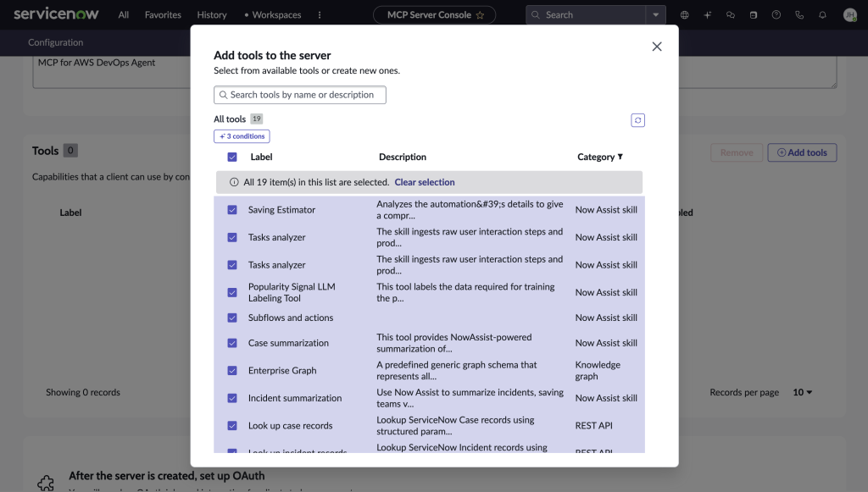868x492 pixels.
Task: Uncheck the Incident summarization checkbox
Action: point(232,398)
